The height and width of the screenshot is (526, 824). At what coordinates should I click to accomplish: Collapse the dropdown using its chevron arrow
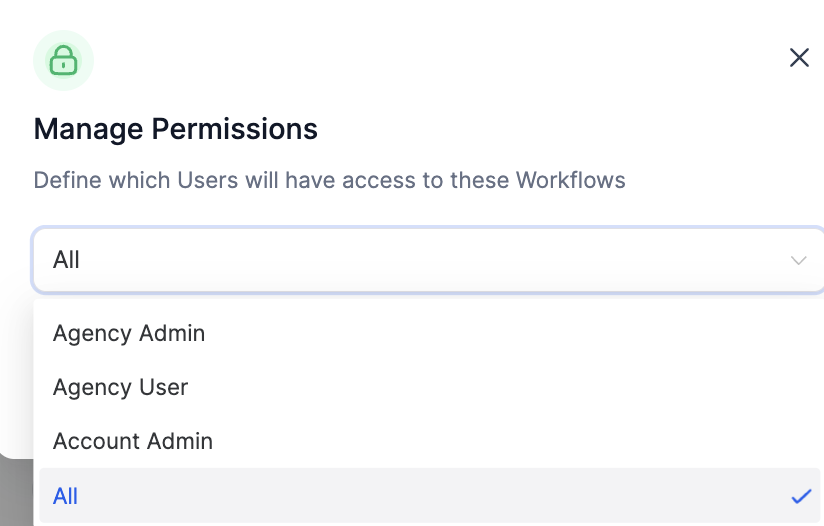click(x=798, y=261)
